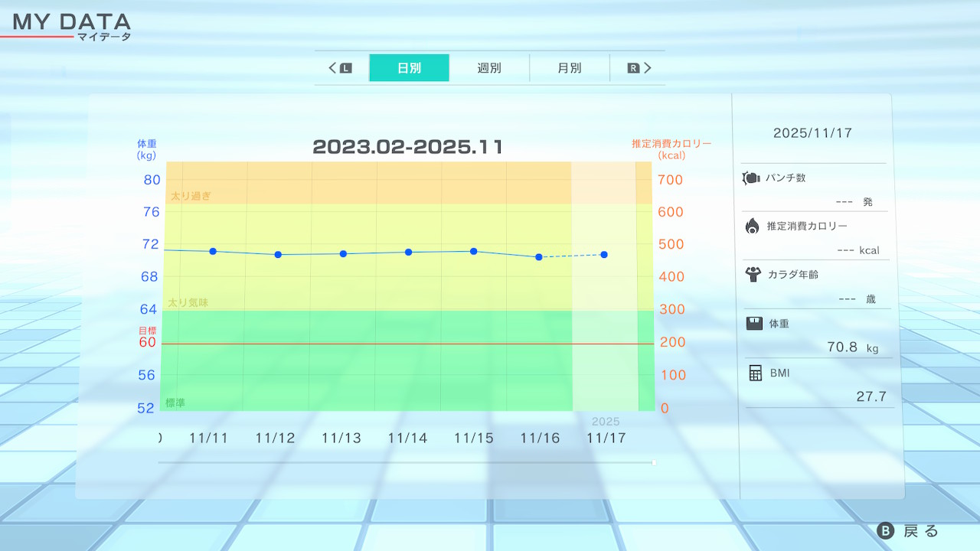Select the 11/17 data point on graph
The height and width of the screenshot is (551, 980).
(604, 254)
